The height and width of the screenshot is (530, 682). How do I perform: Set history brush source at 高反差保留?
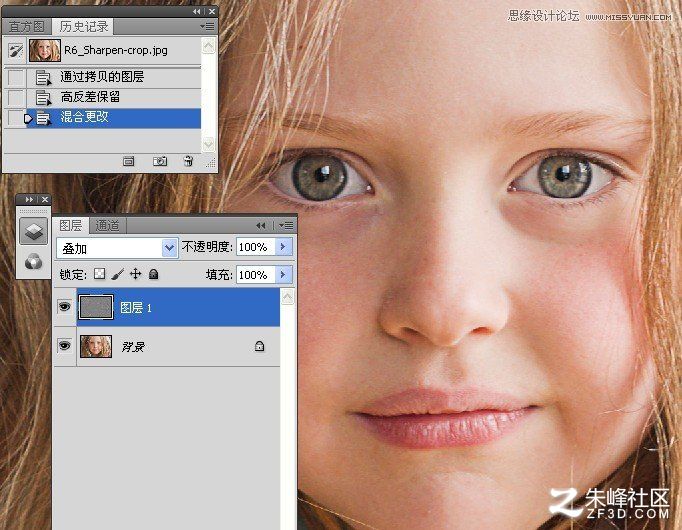[x=16, y=97]
